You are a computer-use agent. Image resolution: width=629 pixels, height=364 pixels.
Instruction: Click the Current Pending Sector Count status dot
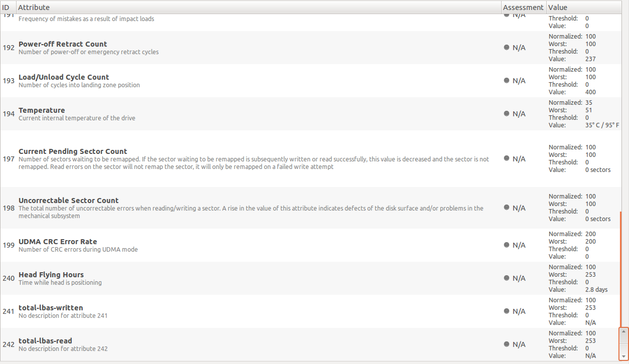(x=507, y=158)
